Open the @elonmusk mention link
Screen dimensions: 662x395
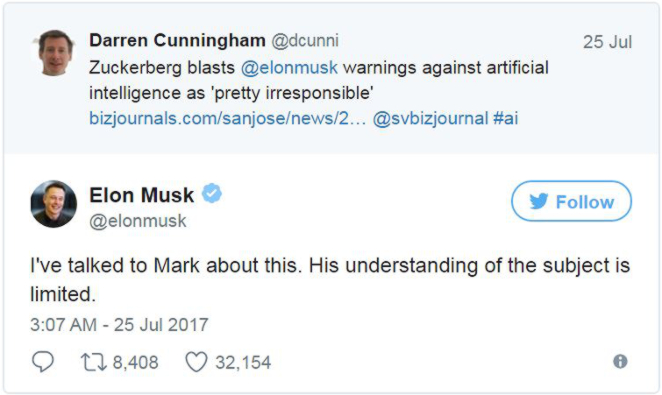[289, 68]
